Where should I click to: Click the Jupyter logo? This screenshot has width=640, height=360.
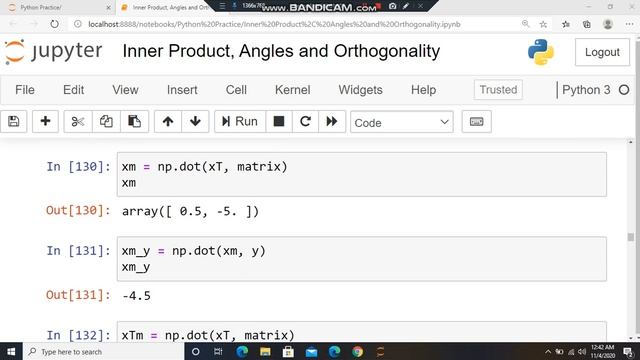[53, 52]
